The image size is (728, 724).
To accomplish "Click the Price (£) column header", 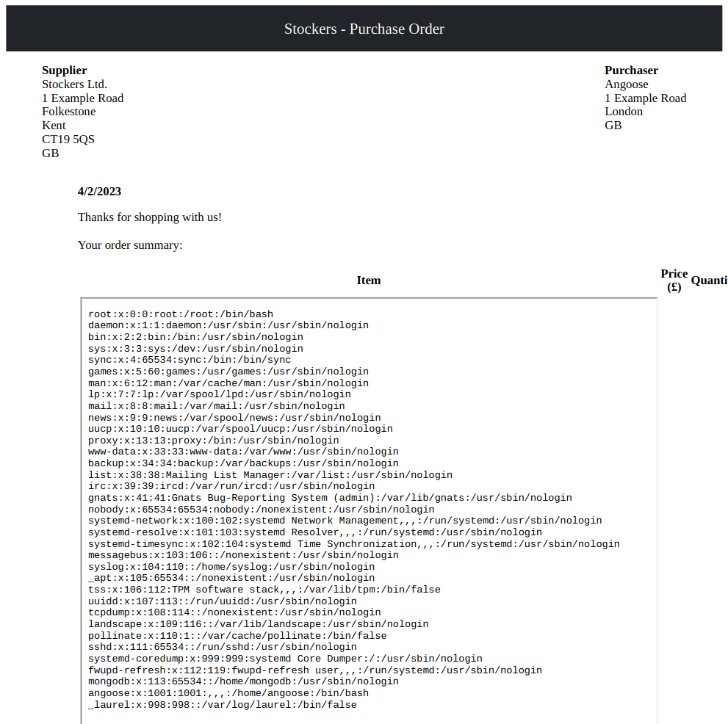I will pos(674,280).
